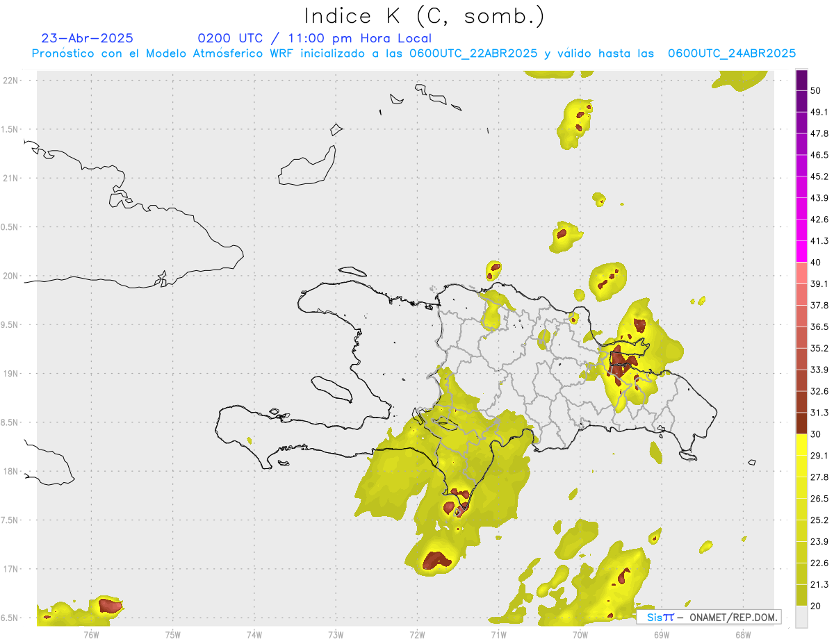Click the latitude axis label 18N
This screenshot has width=834, height=644.
[x=10, y=472]
